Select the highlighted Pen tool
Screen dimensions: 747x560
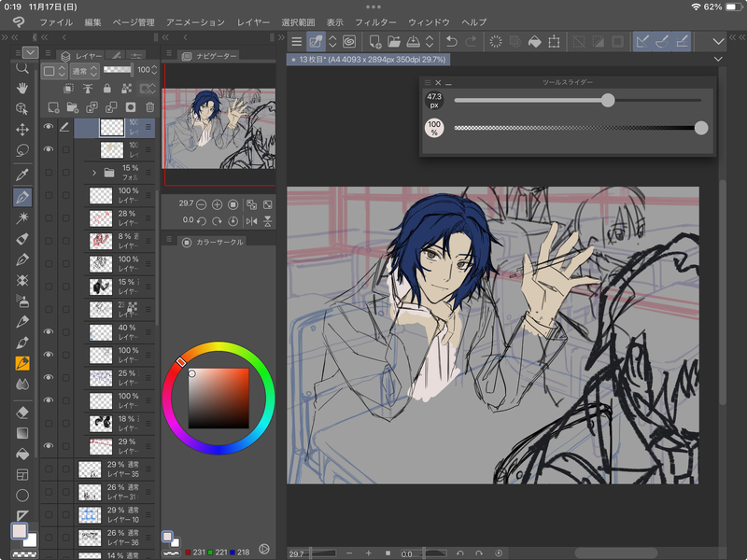click(x=21, y=197)
